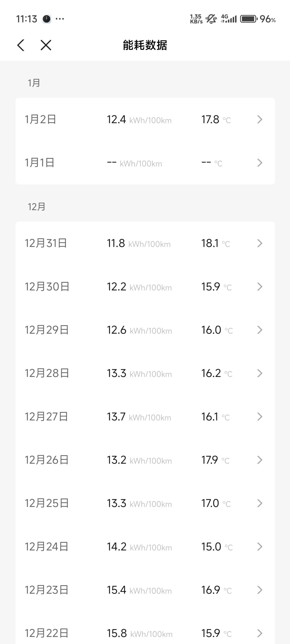Tap the 4G signal strength icon
290x644 pixels.
coord(229,19)
